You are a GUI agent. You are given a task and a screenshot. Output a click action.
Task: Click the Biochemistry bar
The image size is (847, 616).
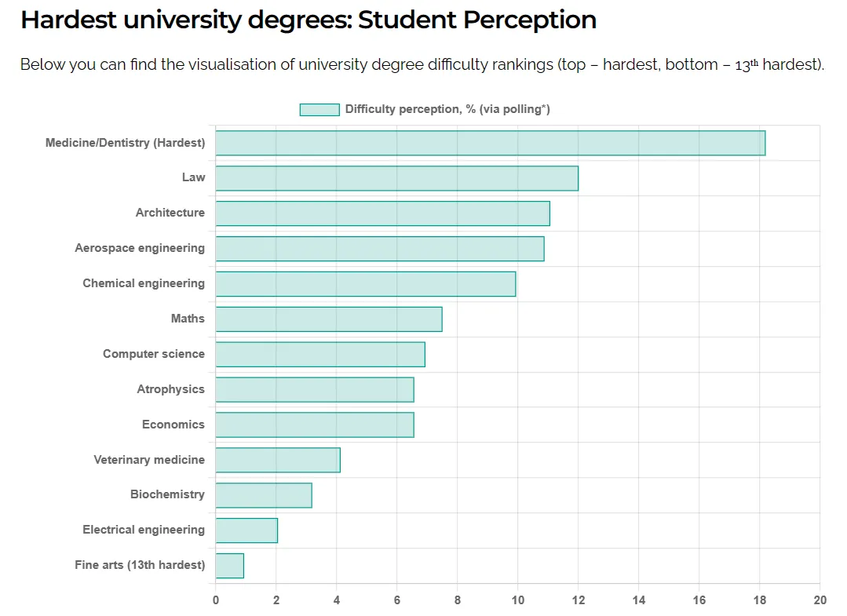coord(263,495)
